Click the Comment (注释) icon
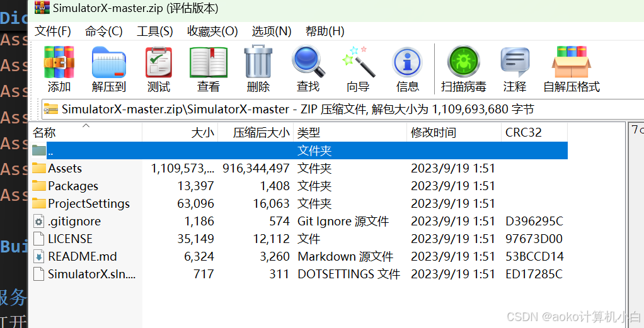The height and width of the screenshot is (328, 644). (x=515, y=62)
